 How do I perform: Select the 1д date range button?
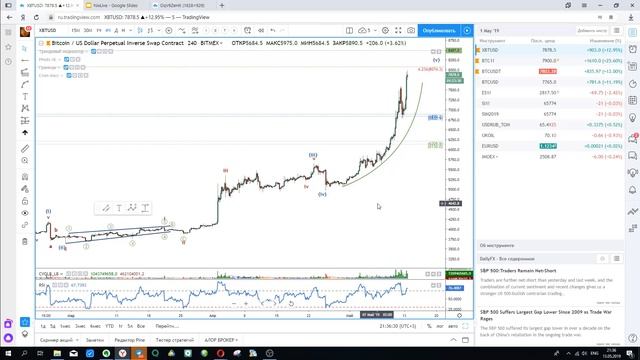43,326
